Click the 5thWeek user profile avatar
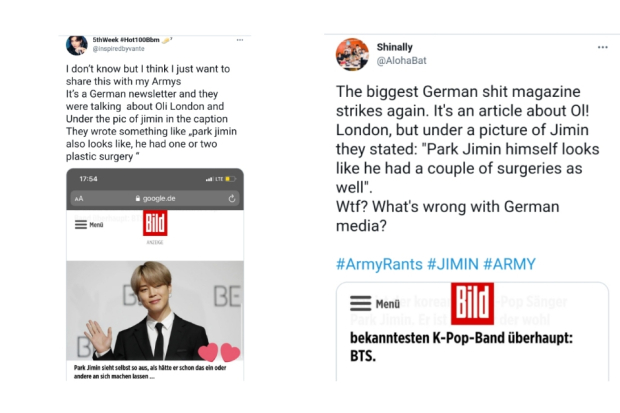620x413 pixels. click(76, 44)
